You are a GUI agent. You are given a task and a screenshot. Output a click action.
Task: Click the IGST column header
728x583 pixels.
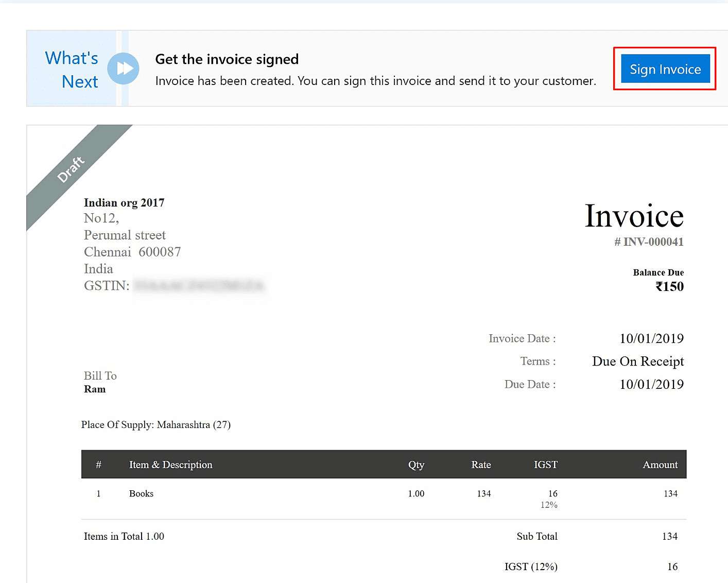pos(545,464)
